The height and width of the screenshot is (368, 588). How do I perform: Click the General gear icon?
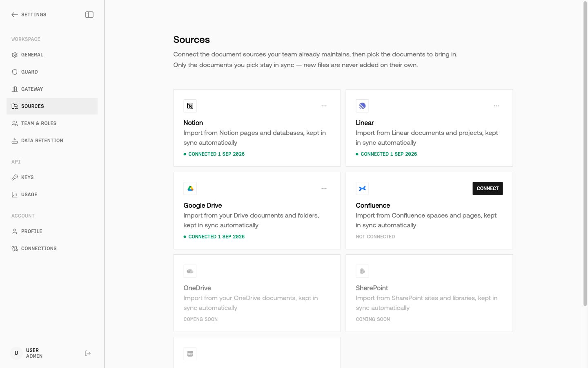tap(15, 55)
